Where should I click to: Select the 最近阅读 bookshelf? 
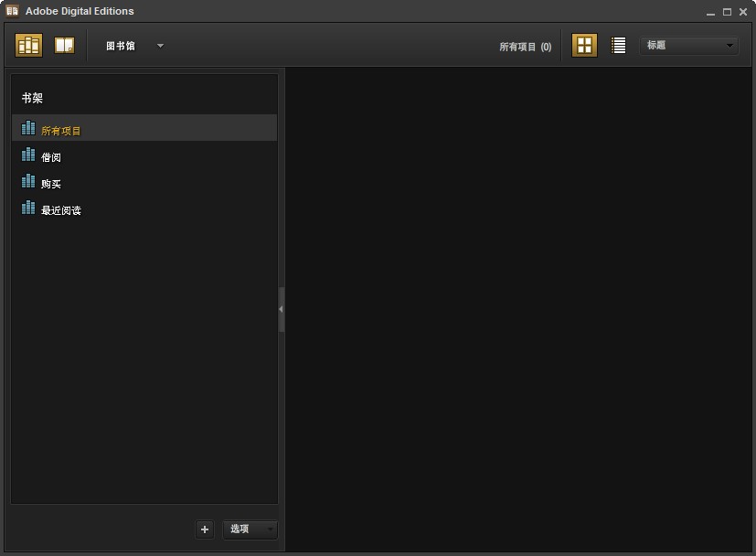tap(144, 208)
